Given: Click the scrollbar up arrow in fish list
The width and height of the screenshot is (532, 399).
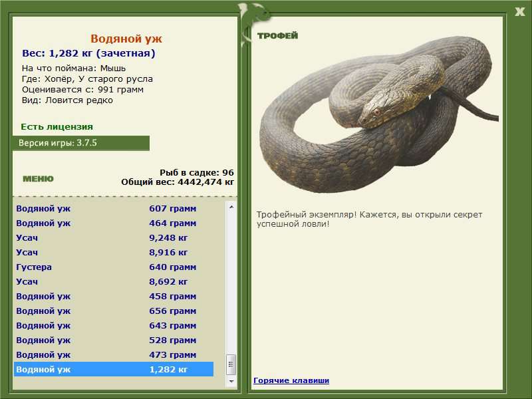Looking at the screenshot, I should tap(231, 207).
